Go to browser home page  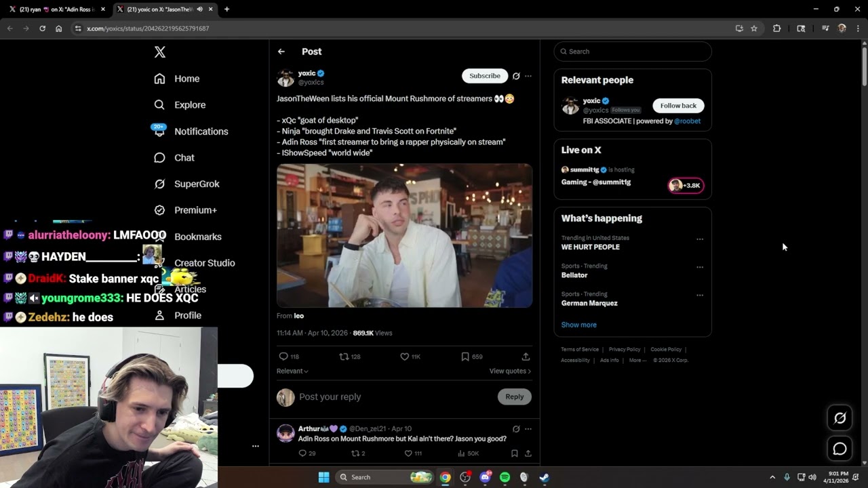59,28
